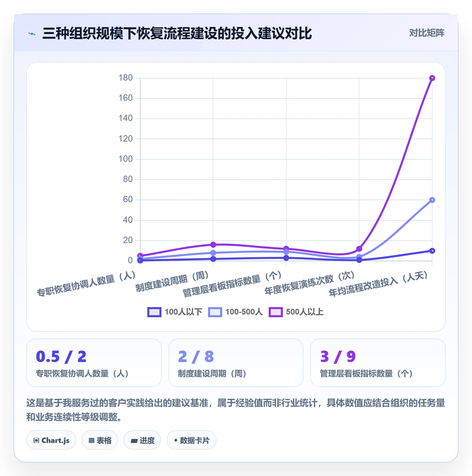The width and height of the screenshot is (472, 476).
Task: Click the 100人以下 data point at 10
Action: click(x=432, y=251)
